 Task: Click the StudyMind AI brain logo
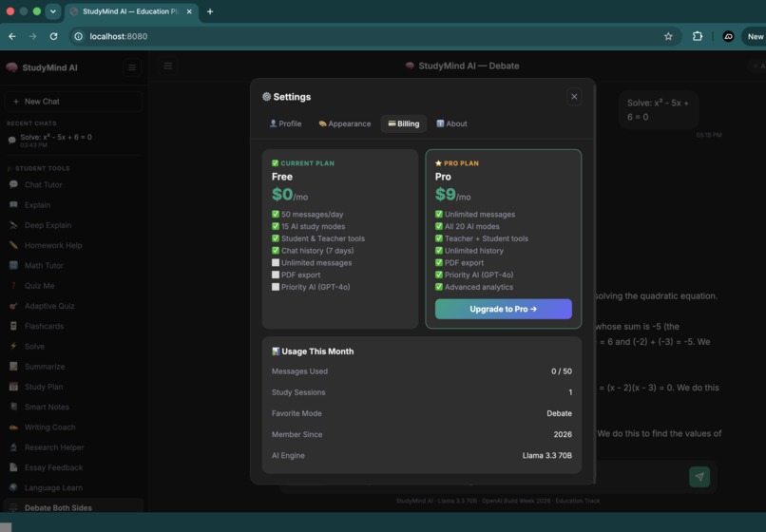click(11, 67)
